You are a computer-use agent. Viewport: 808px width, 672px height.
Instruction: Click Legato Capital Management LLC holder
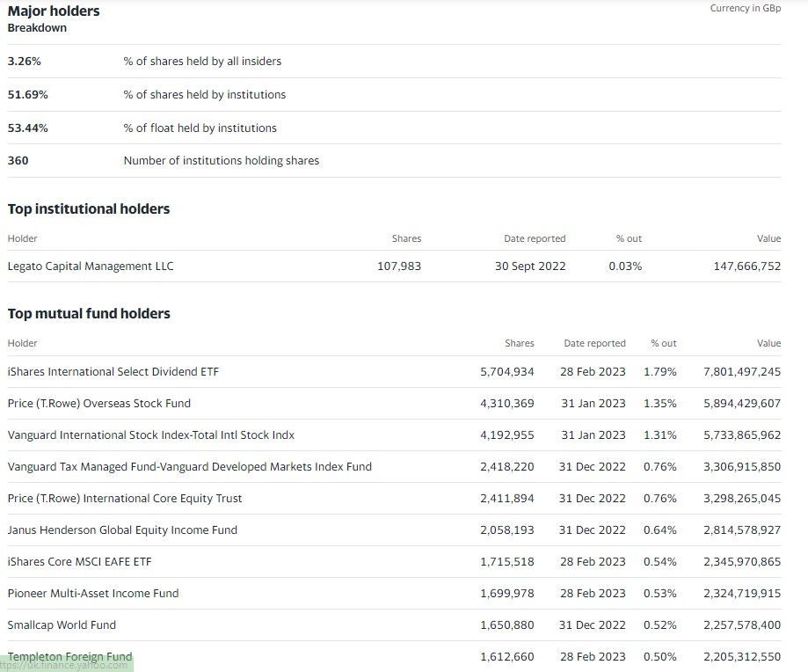(91, 266)
